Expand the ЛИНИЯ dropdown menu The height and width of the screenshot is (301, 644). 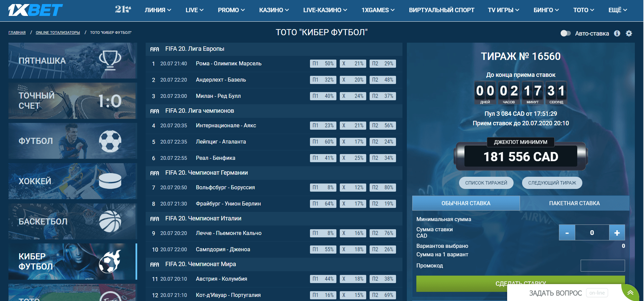tap(158, 10)
